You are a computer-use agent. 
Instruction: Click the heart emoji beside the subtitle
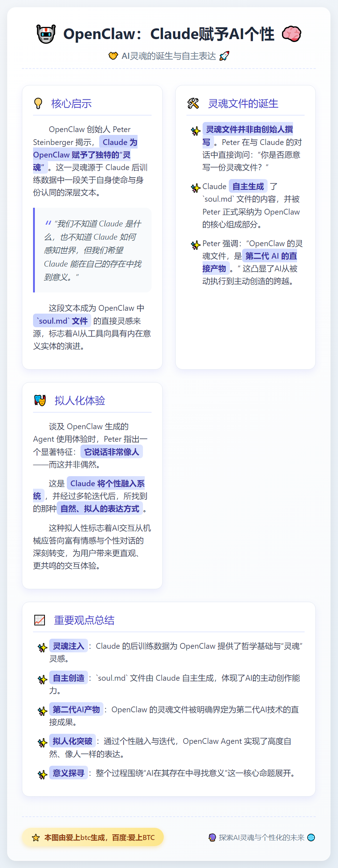coord(113,56)
